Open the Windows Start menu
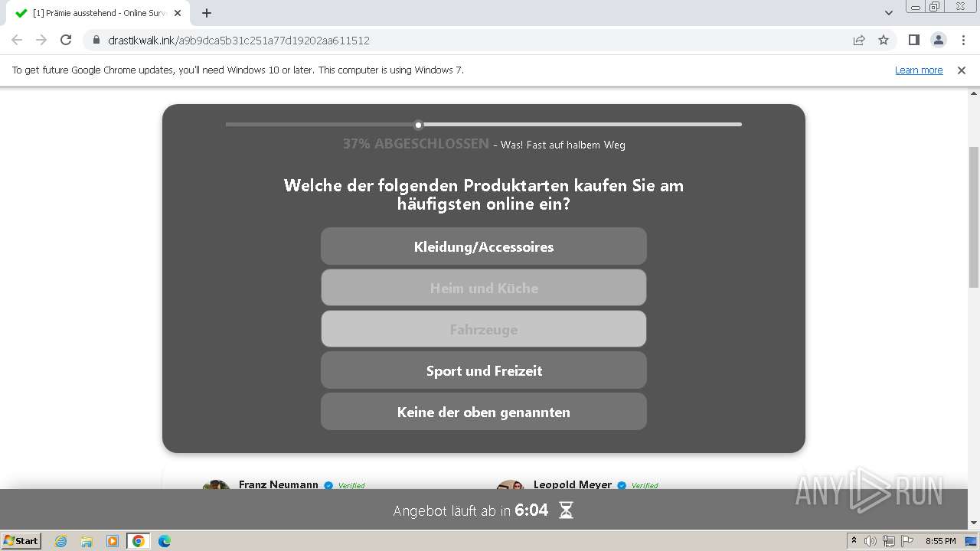The image size is (980, 551). click(x=21, y=540)
